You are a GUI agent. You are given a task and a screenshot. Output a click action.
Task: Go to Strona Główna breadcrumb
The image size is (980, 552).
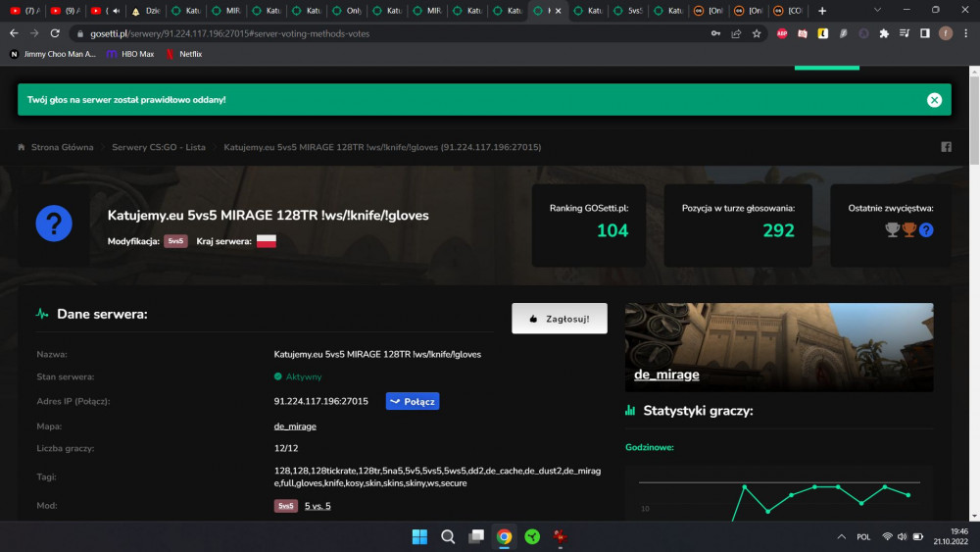[63, 147]
